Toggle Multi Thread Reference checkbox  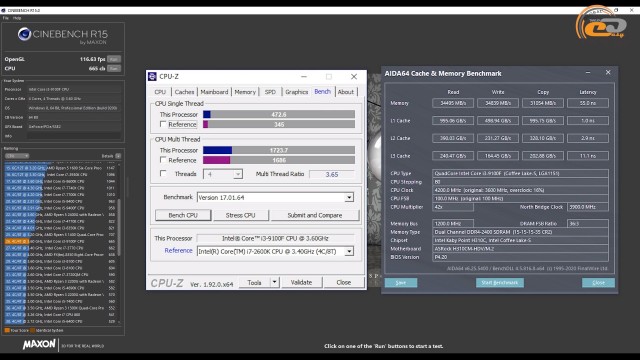[x=163, y=160]
